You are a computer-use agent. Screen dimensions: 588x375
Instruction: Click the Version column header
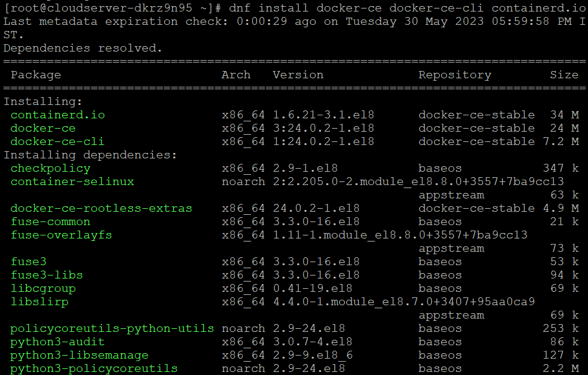pyautogui.click(x=298, y=75)
